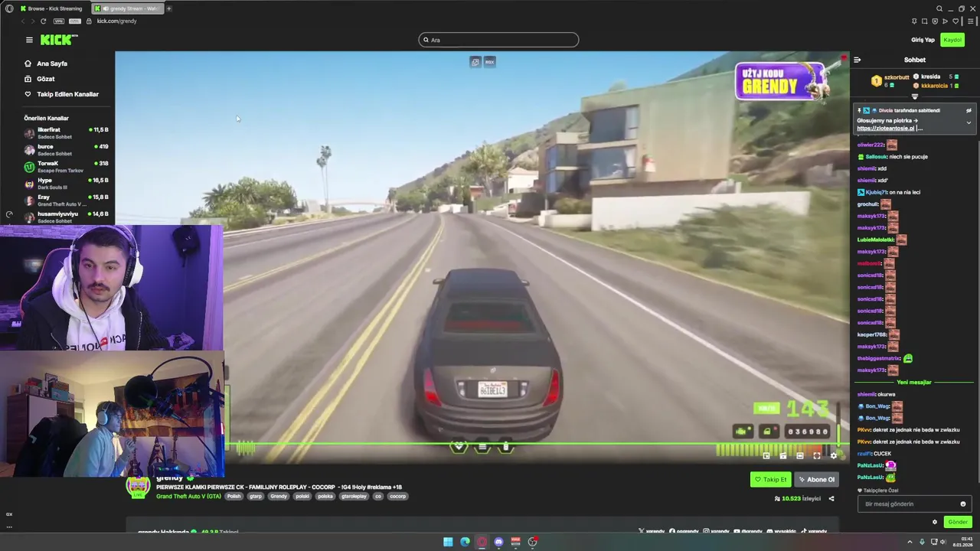Click the share stream icon
Viewport: 980px width, 551px height.
point(831,499)
